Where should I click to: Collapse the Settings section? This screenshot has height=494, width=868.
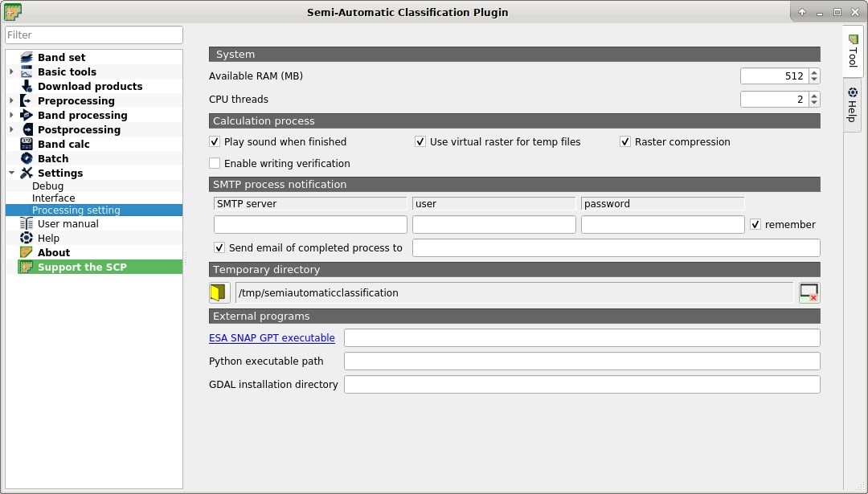[10, 173]
